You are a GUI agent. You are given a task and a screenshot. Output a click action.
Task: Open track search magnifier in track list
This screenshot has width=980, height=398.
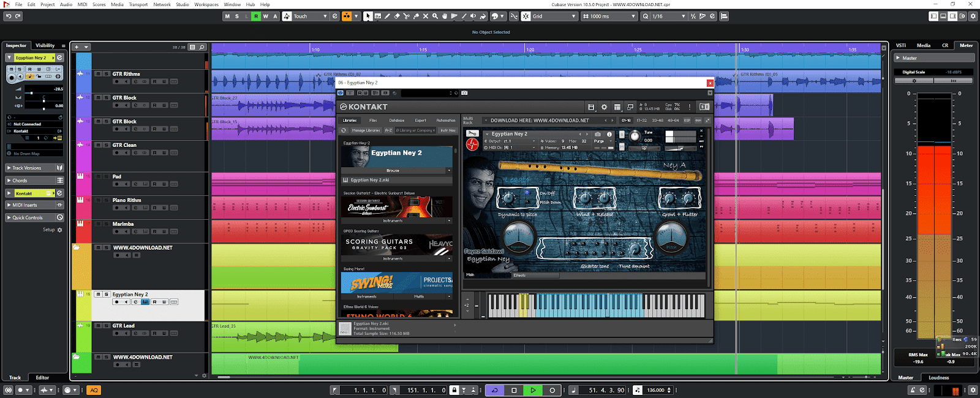click(202, 47)
